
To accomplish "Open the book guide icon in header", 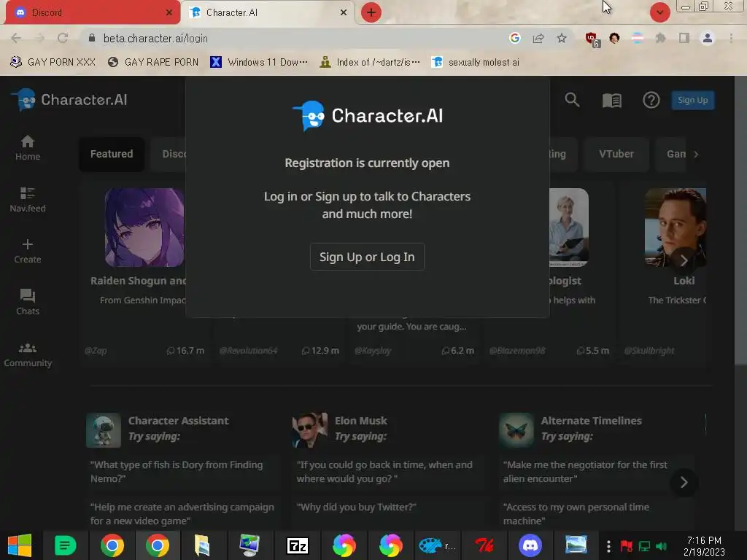I will pos(612,100).
